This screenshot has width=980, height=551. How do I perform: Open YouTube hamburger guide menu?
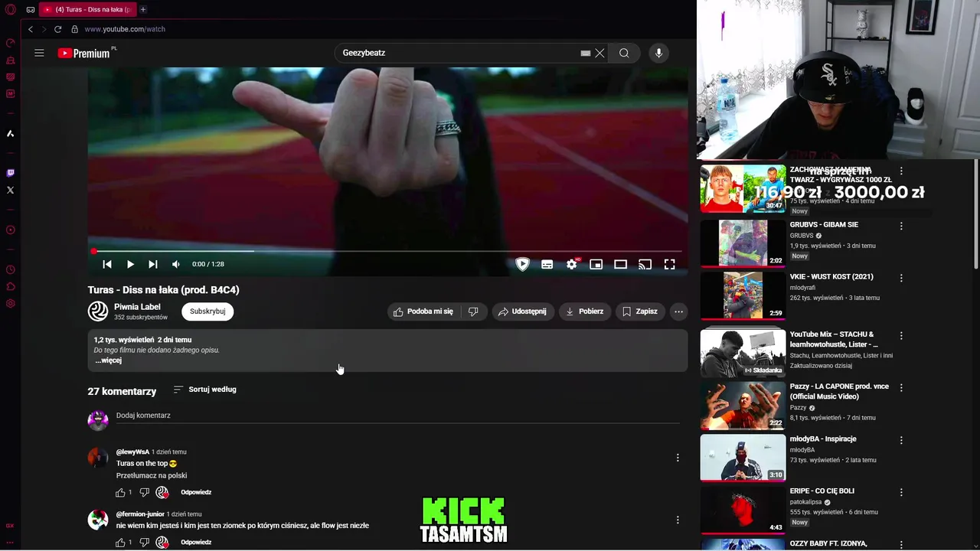pos(39,53)
